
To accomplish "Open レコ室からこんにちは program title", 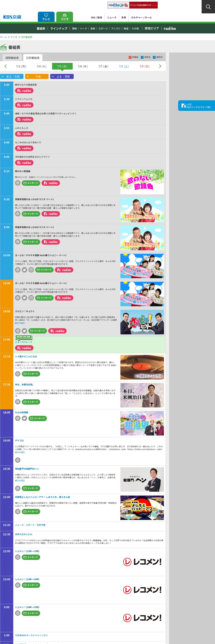I will click(x=26, y=356).
